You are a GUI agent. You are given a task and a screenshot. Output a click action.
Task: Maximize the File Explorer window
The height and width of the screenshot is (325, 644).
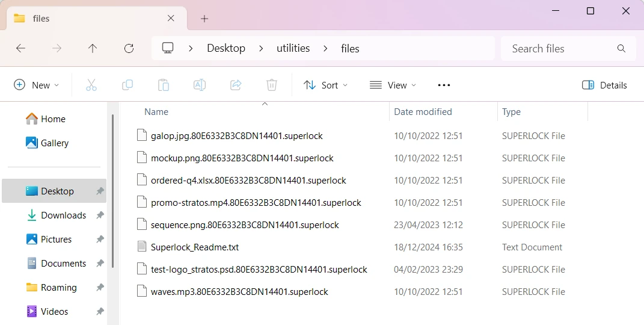(x=590, y=11)
